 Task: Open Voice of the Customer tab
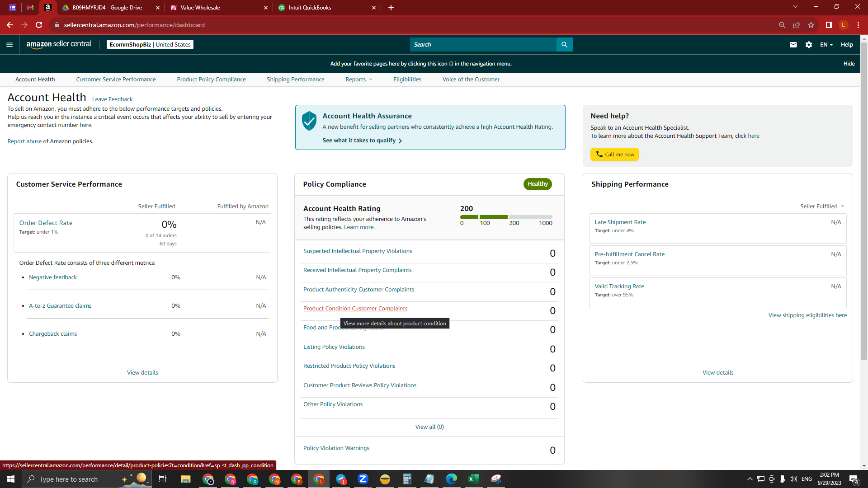[471, 80]
